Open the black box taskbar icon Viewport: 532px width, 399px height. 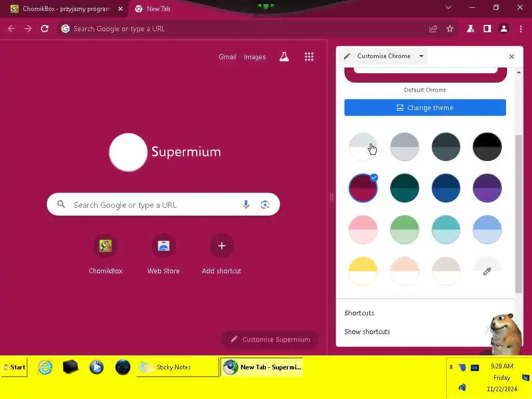pyautogui.click(x=71, y=367)
